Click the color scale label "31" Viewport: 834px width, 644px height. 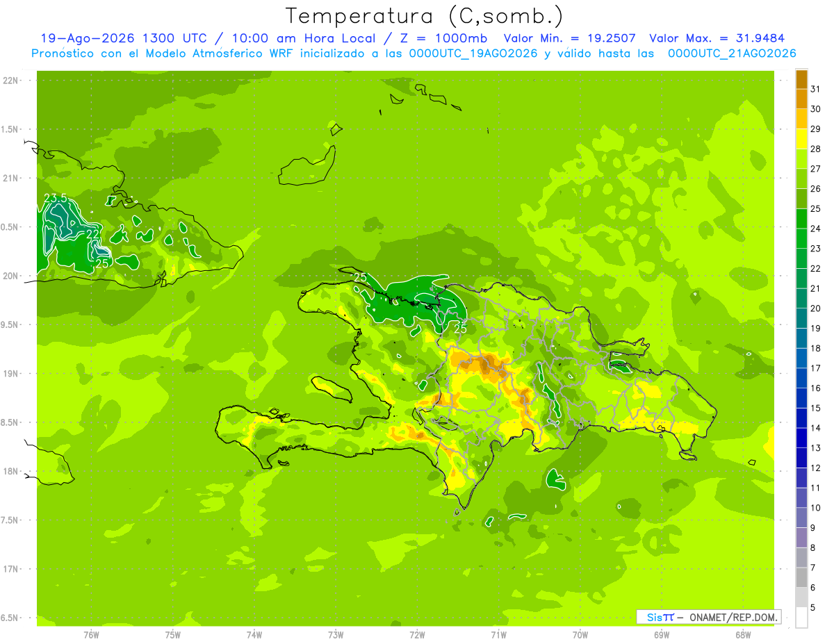(815, 89)
